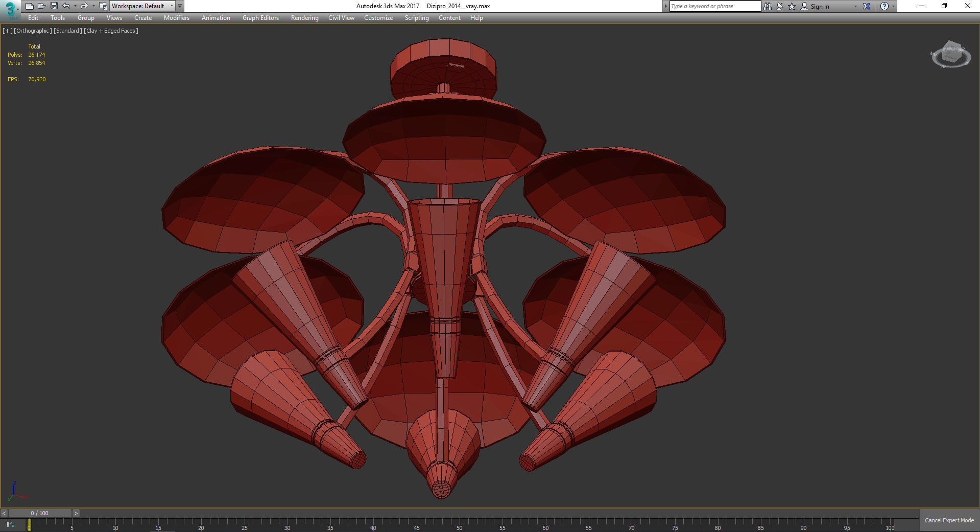The width and height of the screenshot is (980, 532).
Task: Undo the last scene operation
Action: click(x=66, y=6)
